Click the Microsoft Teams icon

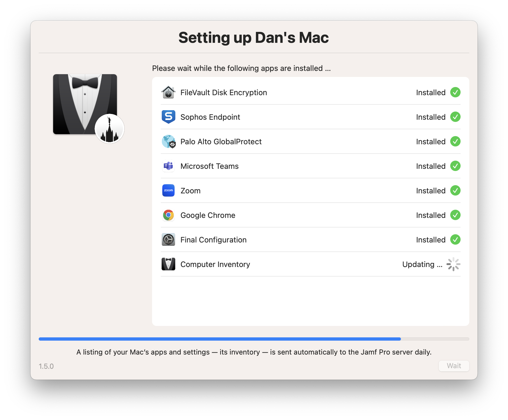click(168, 166)
